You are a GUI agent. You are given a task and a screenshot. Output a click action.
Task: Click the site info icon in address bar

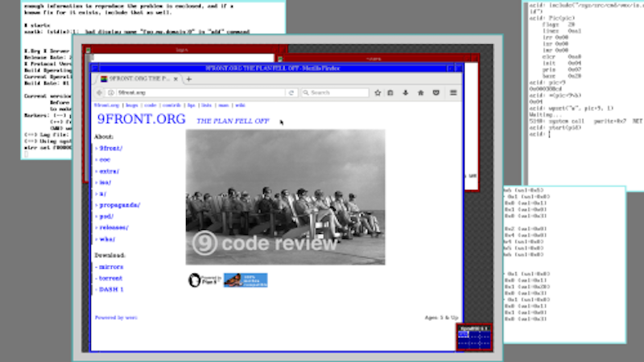(x=111, y=93)
